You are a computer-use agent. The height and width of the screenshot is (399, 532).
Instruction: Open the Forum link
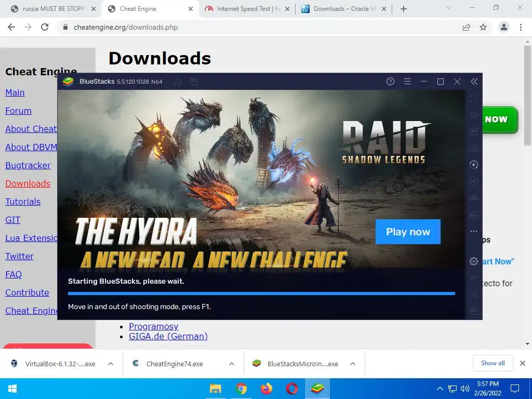18,111
